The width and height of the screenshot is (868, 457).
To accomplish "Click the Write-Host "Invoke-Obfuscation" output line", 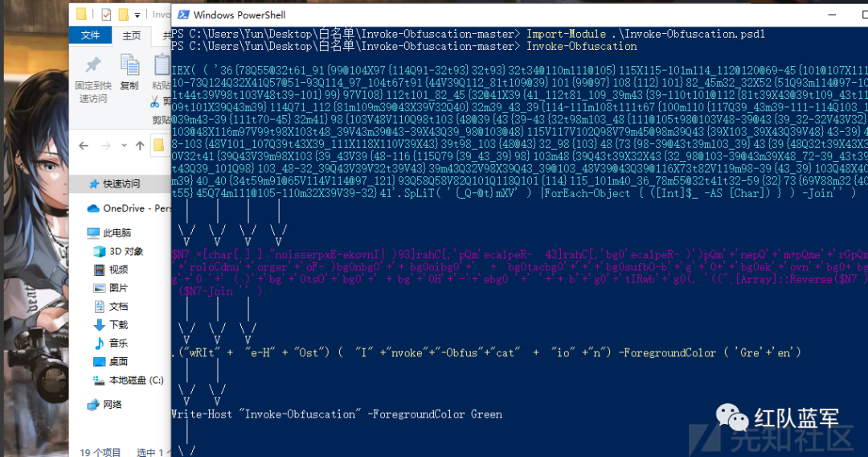I will pyautogui.click(x=337, y=414).
